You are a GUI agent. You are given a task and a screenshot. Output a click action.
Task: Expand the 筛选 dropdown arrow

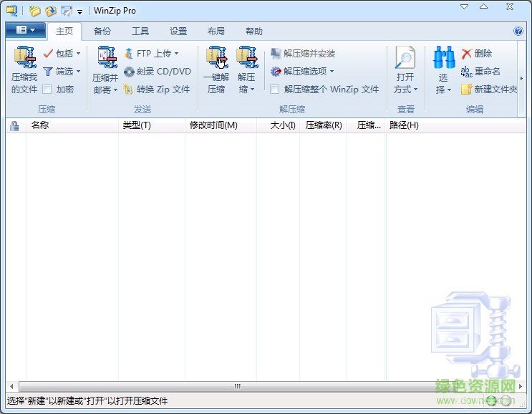click(78, 71)
